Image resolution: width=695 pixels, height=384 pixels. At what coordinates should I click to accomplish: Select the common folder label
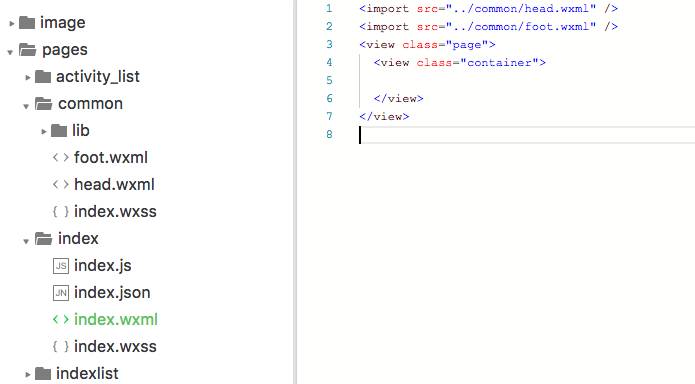point(90,104)
